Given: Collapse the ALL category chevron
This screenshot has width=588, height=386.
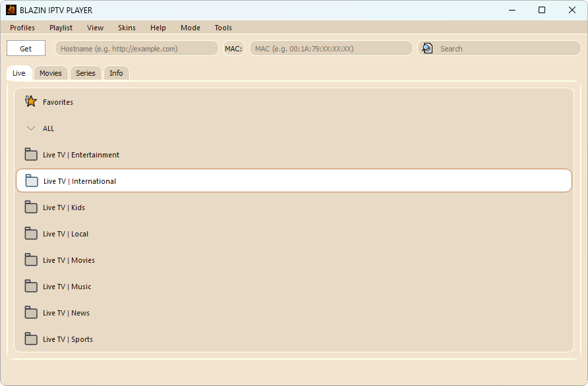Looking at the screenshot, I should [x=31, y=128].
